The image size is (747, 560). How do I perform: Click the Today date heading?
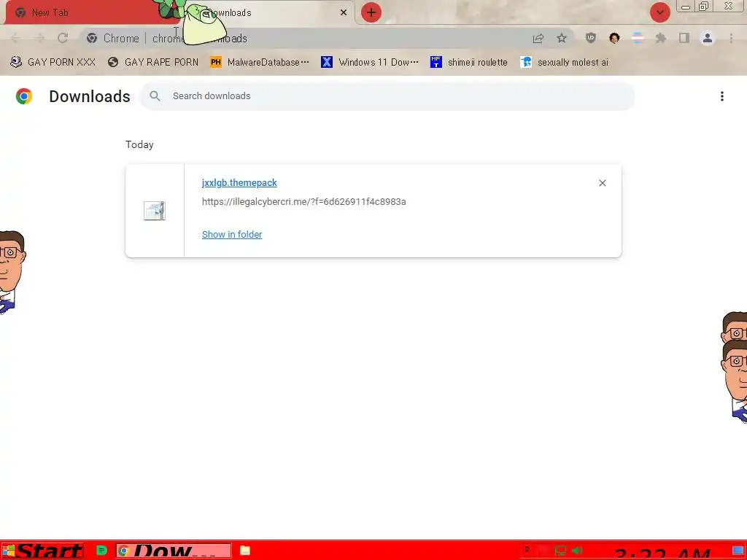coord(139,145)
